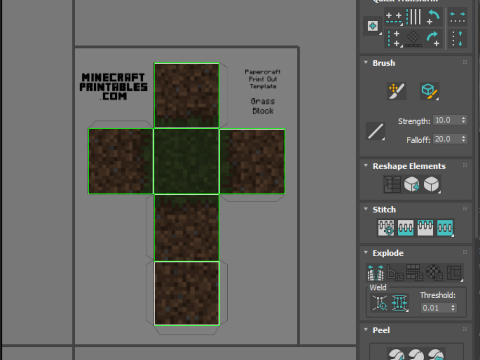
Task: Click Align Vertically to Pivot icon
Action: [394, 38]
